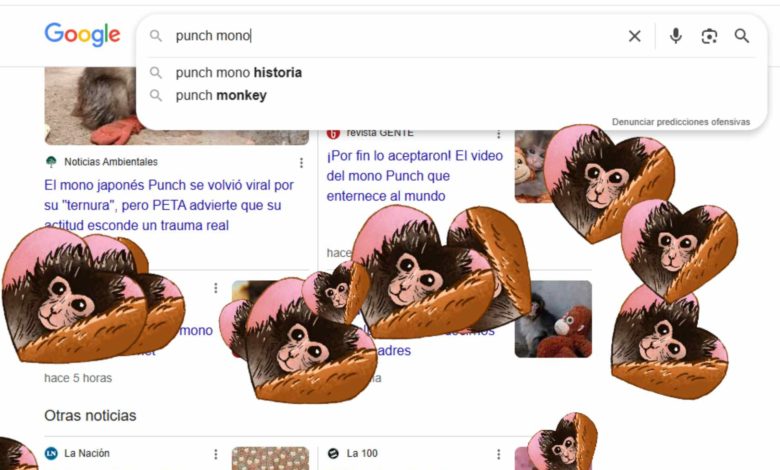Open the ¡Por fin lo aceptaron! video article

(414, 176)
